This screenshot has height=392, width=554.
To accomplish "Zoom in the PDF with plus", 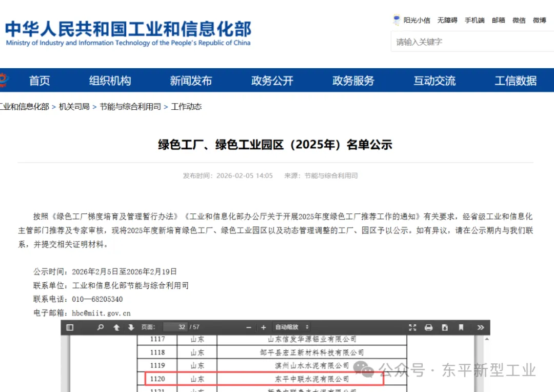I will pos(263,327).
